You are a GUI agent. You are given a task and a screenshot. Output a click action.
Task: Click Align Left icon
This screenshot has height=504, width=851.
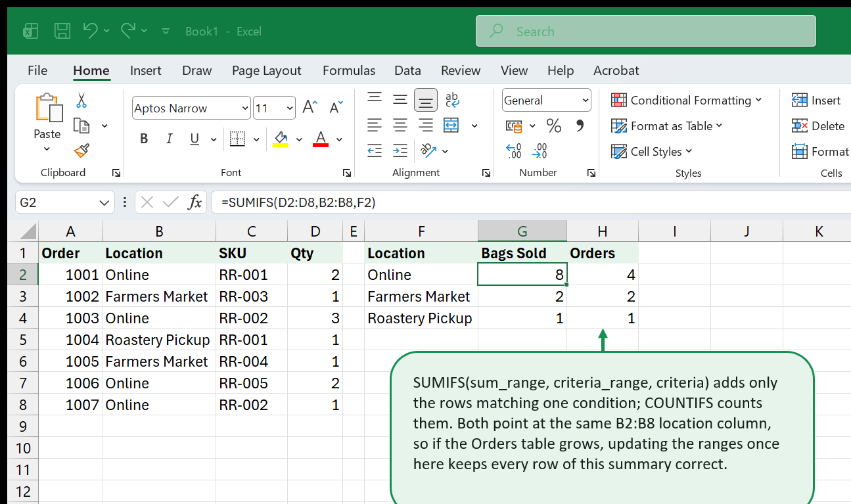pos(375,125)
